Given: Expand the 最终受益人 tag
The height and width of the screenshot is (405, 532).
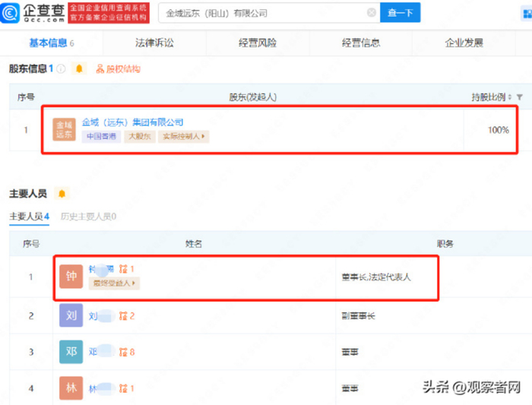Looking at the screenshot, I should [114, 283].
